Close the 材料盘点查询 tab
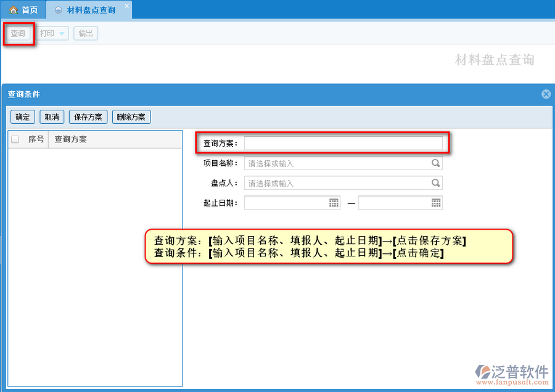This screenshot has height=392, width=555. point(127,6)
